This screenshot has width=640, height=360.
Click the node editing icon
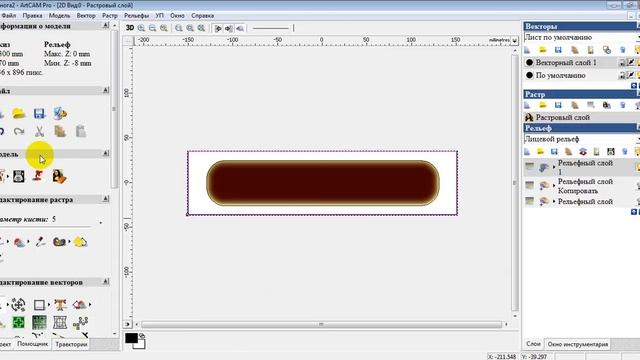[80, 322]
